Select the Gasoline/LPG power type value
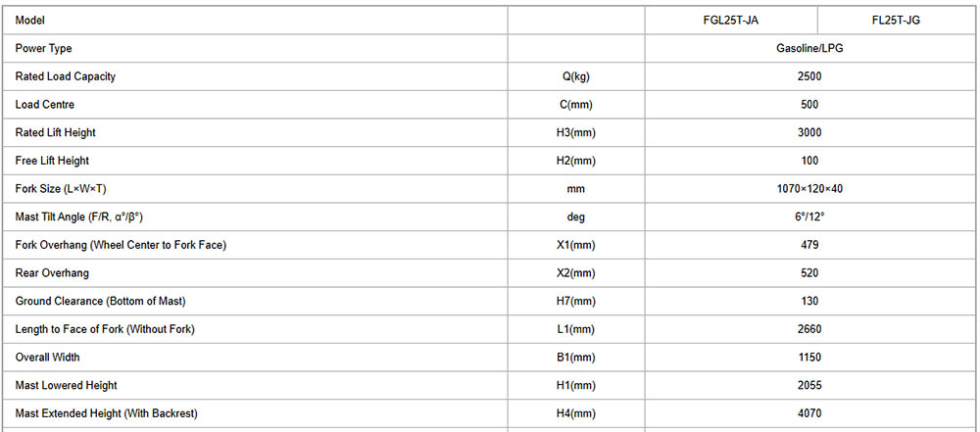This screenshot has width=980, height=432. click(809, 48)
